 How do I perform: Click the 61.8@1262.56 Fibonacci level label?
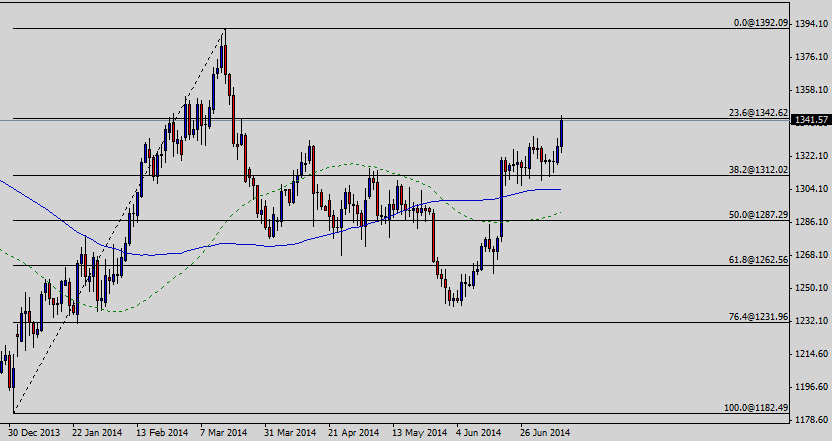click(759, 259)
